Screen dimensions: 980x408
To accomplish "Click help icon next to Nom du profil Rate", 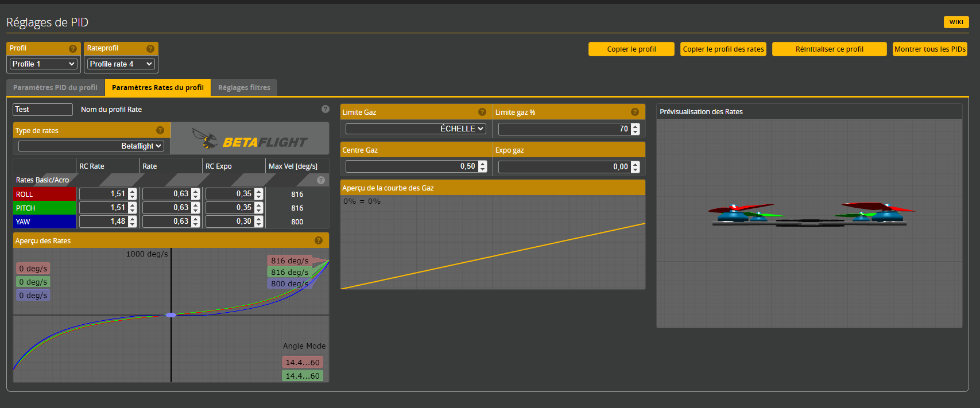I will pos(326,109).
